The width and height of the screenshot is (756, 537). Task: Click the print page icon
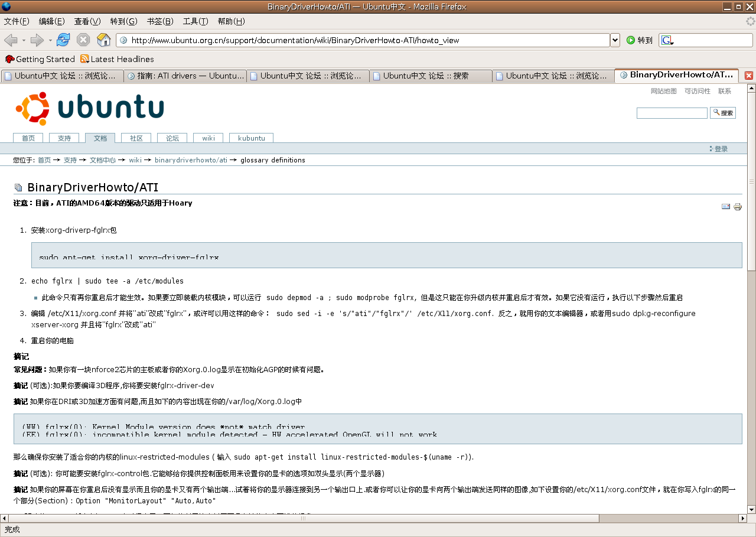tap(738, 207)
